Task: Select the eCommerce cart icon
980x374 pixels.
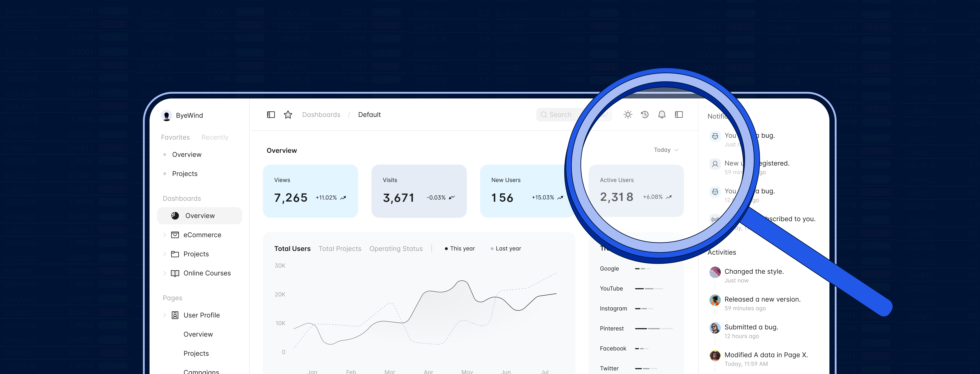Action: 175,235
